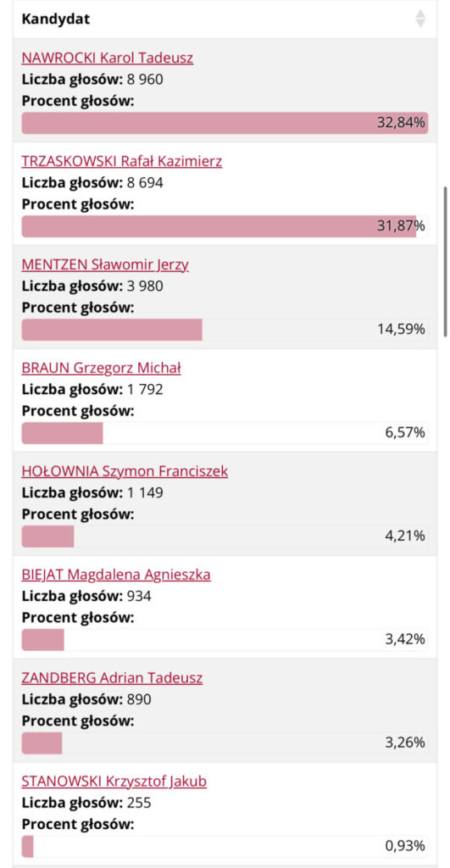Click Nawrocki's vote count 8 960
Viewport: 450px width, 868px height.
click(x=145, y=80)
